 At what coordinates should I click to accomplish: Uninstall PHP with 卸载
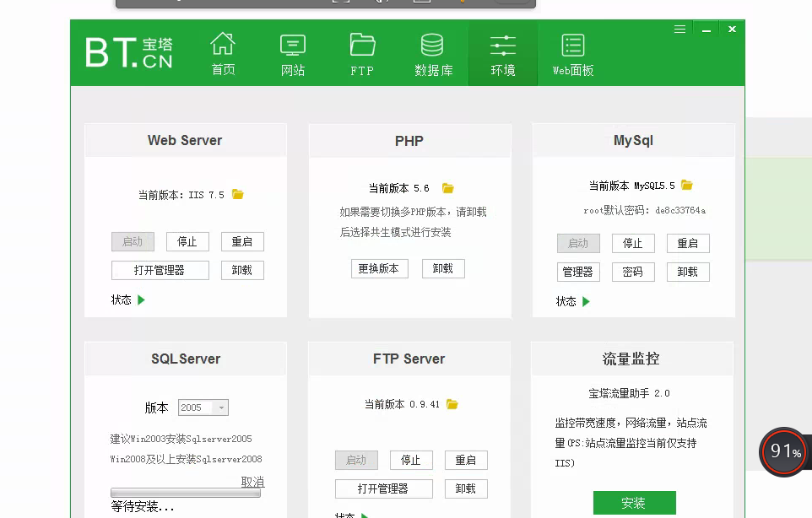click(x=443, y=268)
